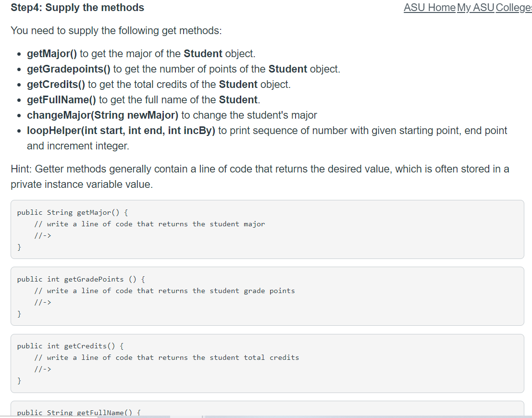
Task: Place cursor after //-> in getGradePoints block
Action: pos(52,302)
